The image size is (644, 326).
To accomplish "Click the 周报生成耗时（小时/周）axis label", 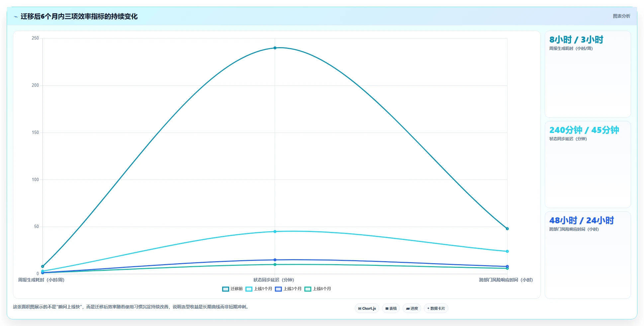I will click(41, 280).
